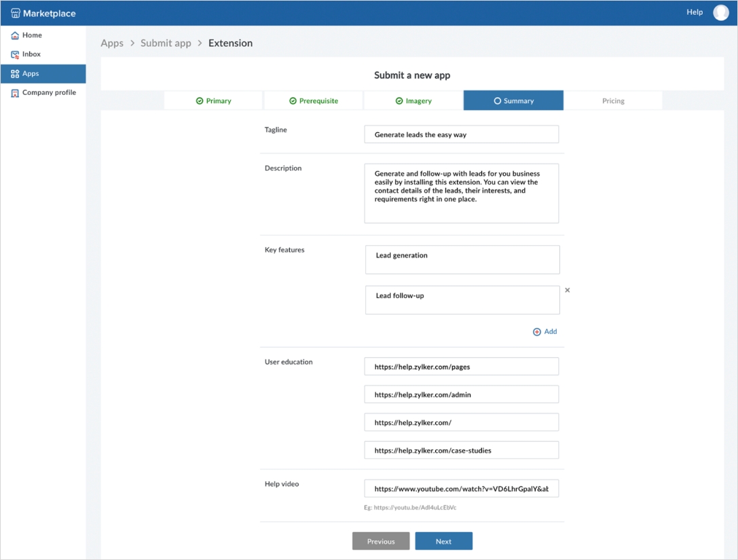
Task: Switch to the Primary step tab
Action: 213,100
